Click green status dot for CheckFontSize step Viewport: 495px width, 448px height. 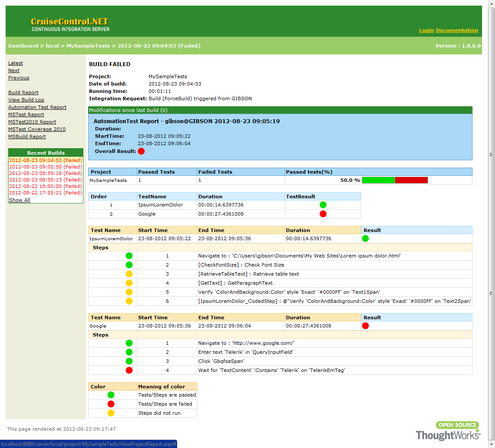(129, 265)
